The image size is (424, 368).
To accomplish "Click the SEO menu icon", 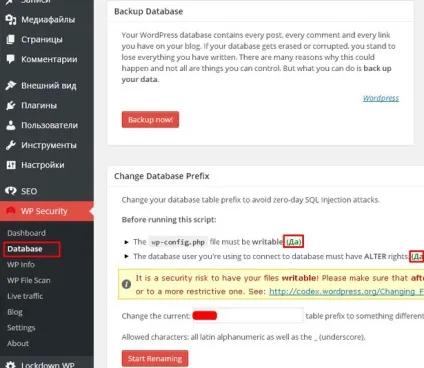I will [11, 191].
